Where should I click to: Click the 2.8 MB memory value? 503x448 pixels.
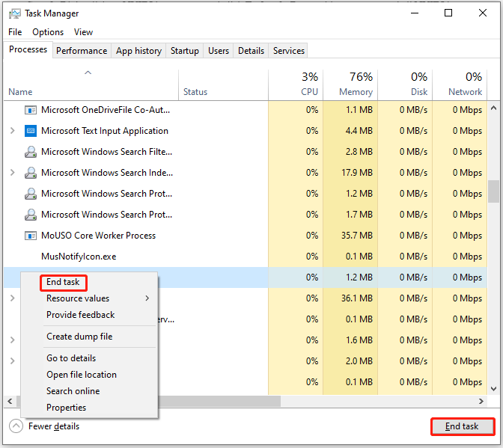359,152
